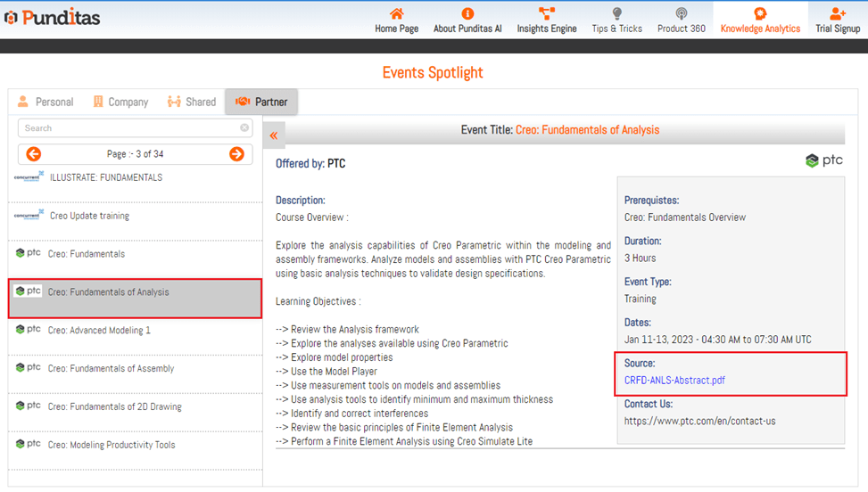Screen dimensions: 868x492
Task: Select Creo: Advanced Modeling 1 event
Action: (99, 331)
